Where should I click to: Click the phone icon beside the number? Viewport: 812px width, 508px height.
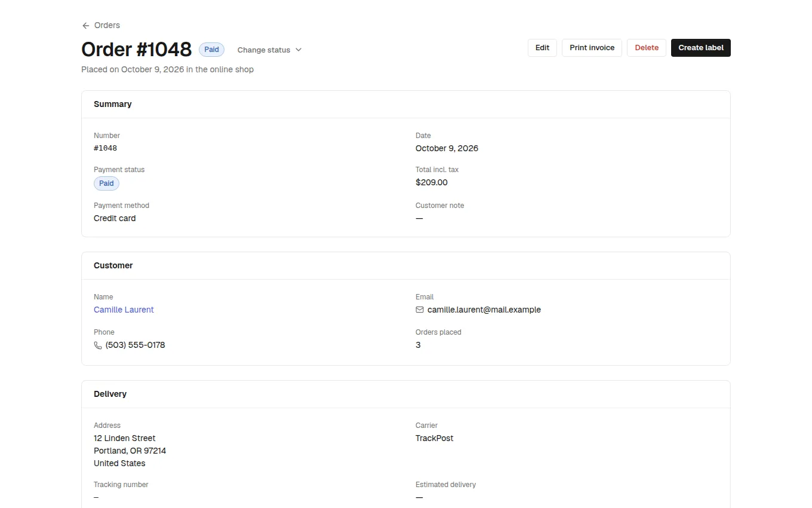tap(98, 345)
